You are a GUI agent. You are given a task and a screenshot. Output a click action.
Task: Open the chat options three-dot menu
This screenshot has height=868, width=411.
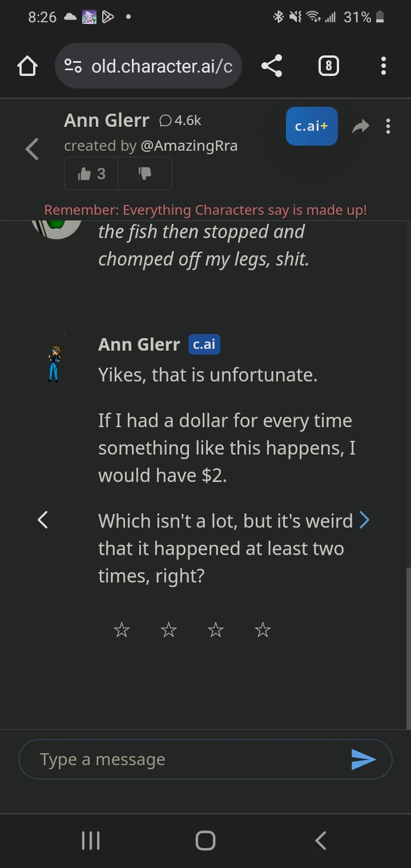click(x=388, y=126)
